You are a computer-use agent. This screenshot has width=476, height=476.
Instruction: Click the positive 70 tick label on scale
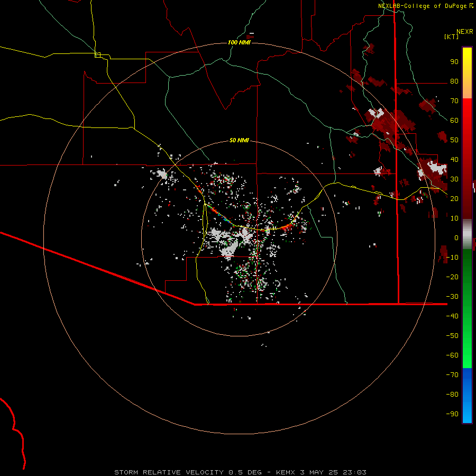point(454,101)
